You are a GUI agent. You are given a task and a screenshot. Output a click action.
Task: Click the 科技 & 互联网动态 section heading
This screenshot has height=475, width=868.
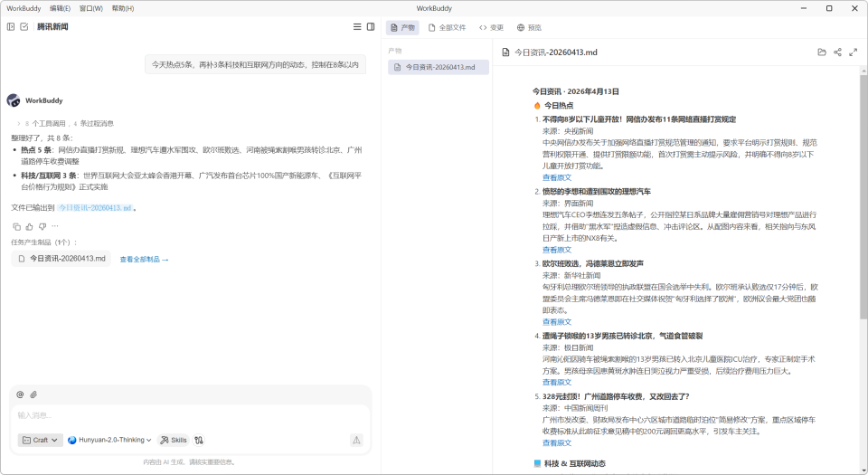point(575,463)
